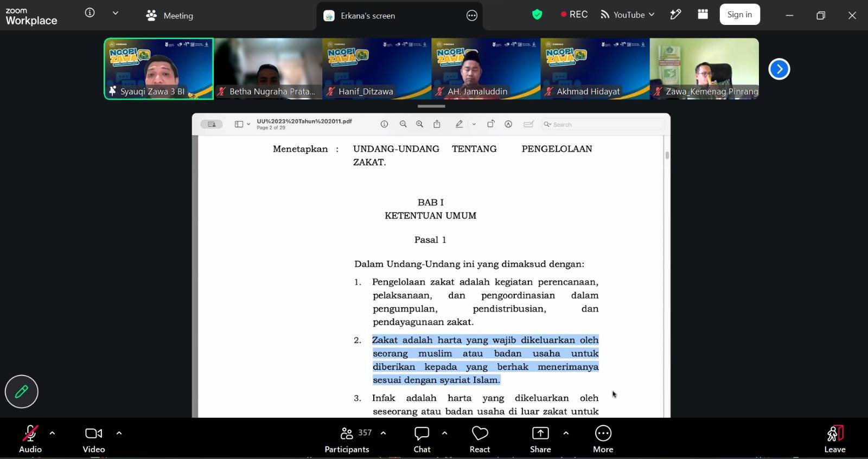This screenshot has height=459, width=868.
Task: Expand audio settings caret next to Audio
Action: point(52,433)
